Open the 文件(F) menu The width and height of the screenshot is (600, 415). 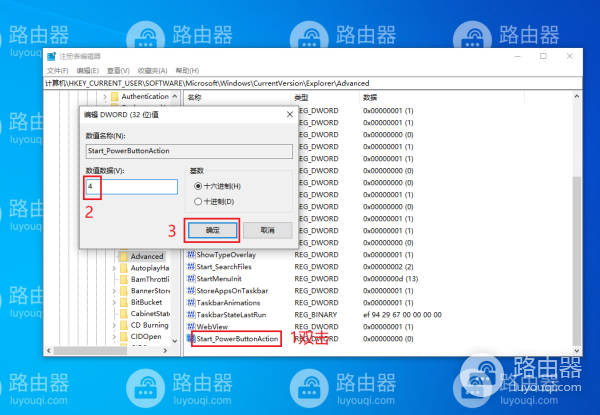pos(57,71)
